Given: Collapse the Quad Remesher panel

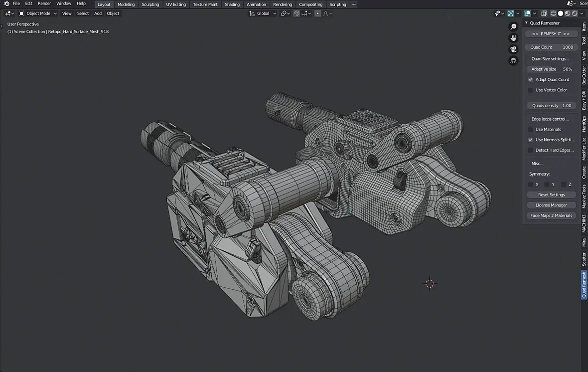Looking at the screenshot, I should pyautogui.click(x=527, y=23).
